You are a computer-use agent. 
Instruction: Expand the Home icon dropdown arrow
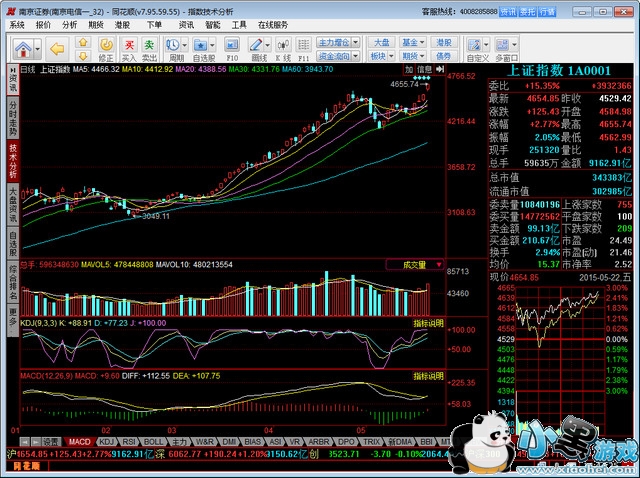pyautogui.click(x=37, y=49)
